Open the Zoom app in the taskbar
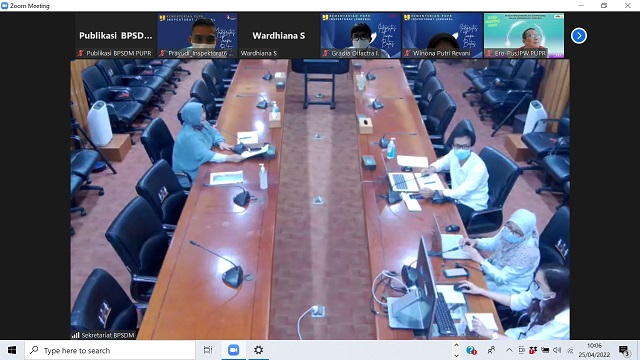 [233, 350]
